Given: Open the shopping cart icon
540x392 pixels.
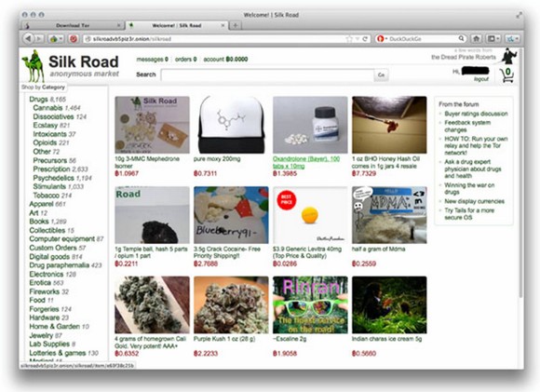Looking at the screenshot, I should click(506, 75).
